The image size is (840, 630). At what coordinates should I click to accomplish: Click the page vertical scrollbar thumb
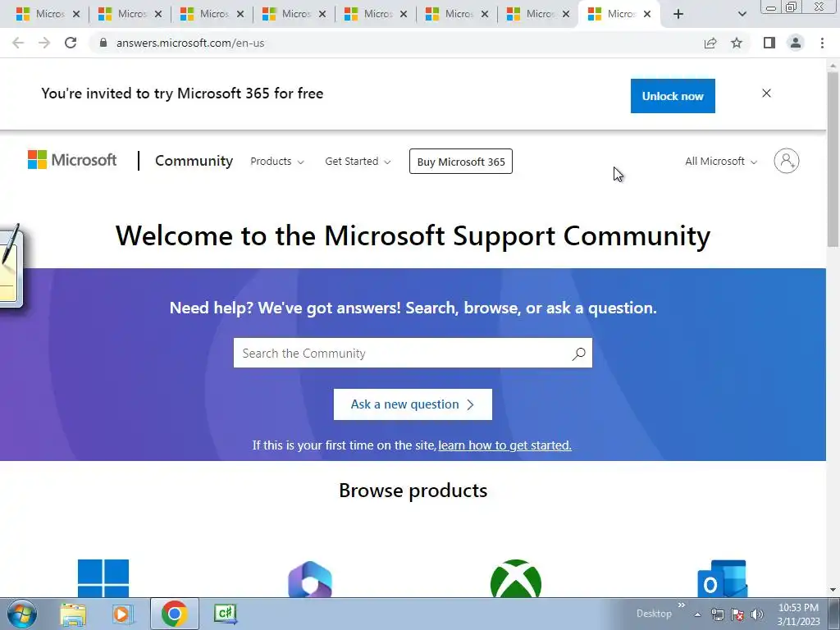tap(833, 158)
